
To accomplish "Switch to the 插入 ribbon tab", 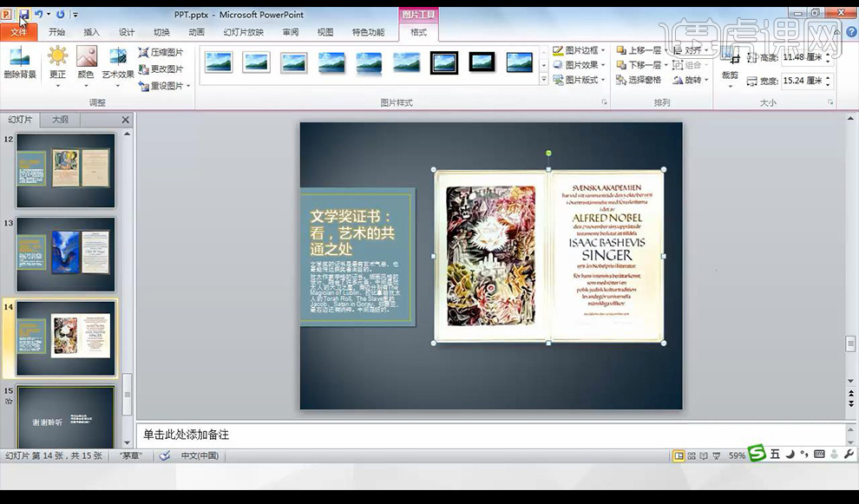I will click(91, 32).
